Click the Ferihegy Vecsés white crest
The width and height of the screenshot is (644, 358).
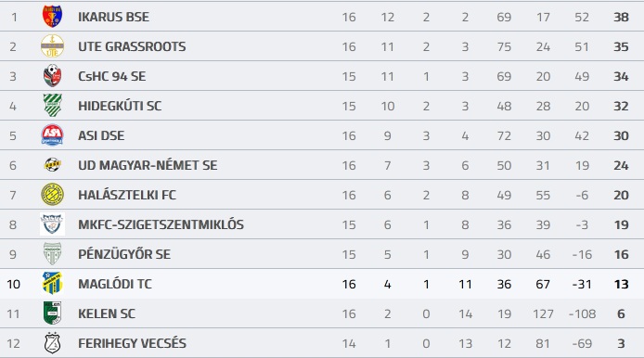[x=52, y=343]
